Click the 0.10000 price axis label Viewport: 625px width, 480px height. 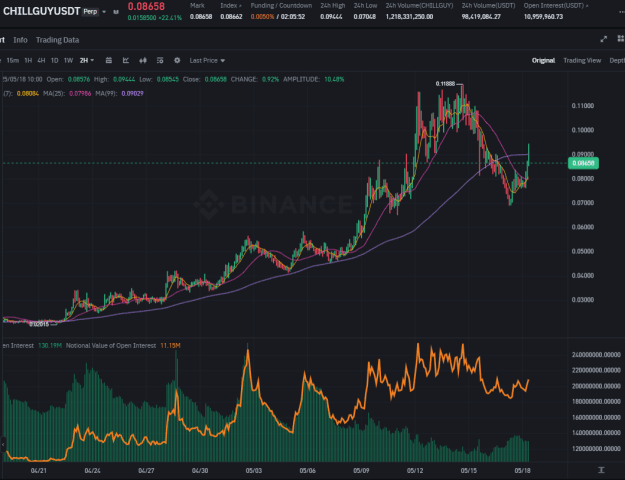583,130
